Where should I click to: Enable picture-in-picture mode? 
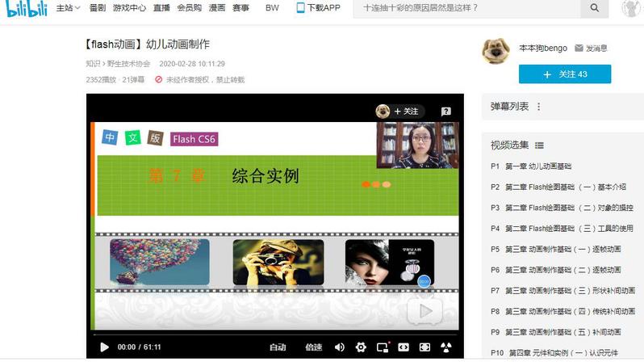pyautogui.click(x=383, y=347)
